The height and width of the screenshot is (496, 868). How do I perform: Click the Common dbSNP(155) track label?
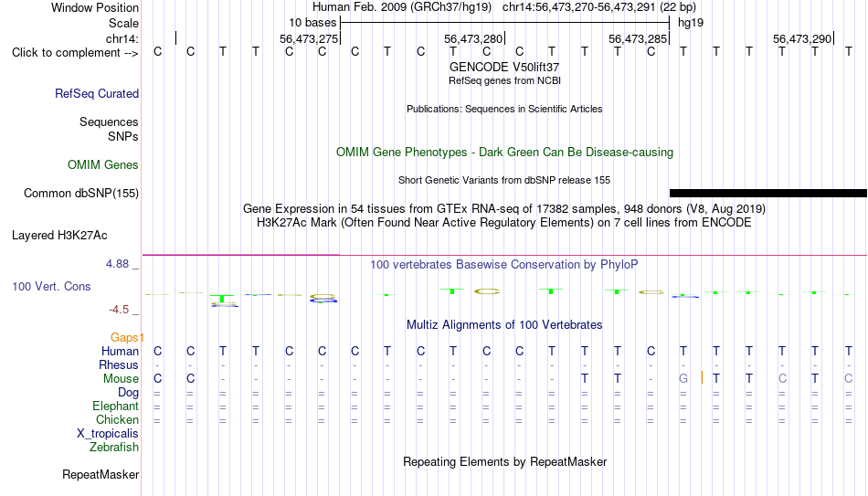(x=81, y=194)
